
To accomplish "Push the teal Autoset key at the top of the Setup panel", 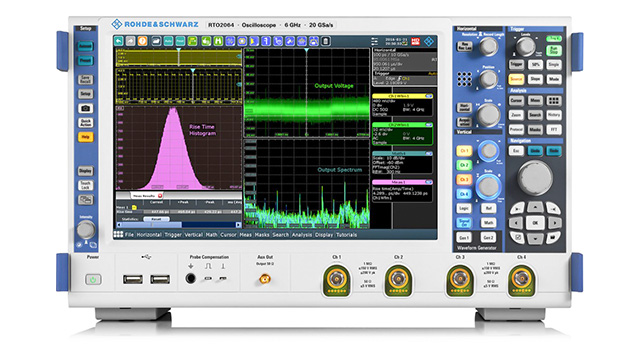I will 85,47.
